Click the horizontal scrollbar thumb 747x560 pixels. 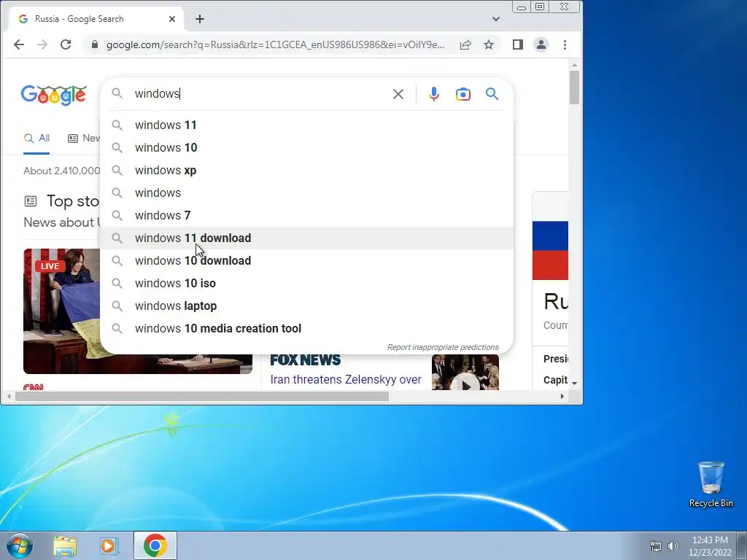coord(202,396)
